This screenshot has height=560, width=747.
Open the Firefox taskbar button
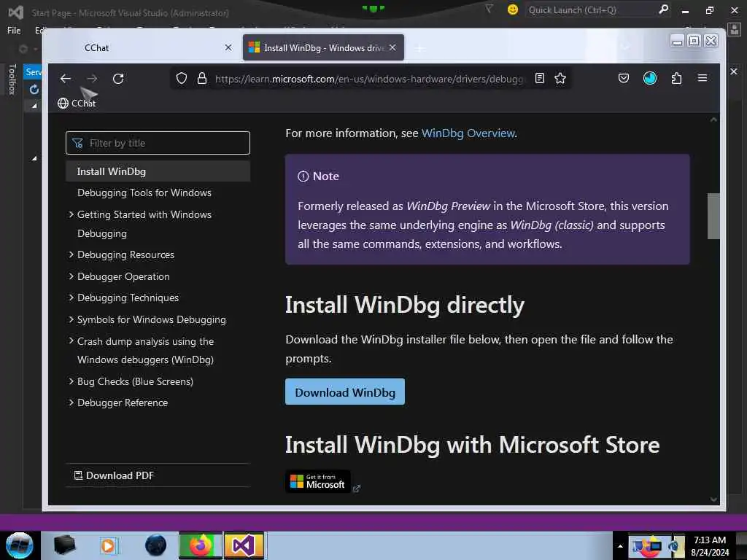201,545
